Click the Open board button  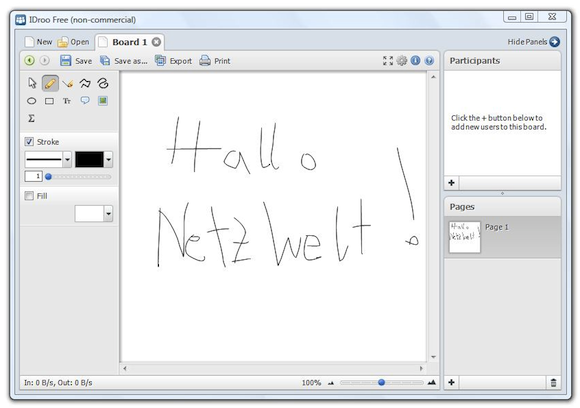[x=73, y=42]
